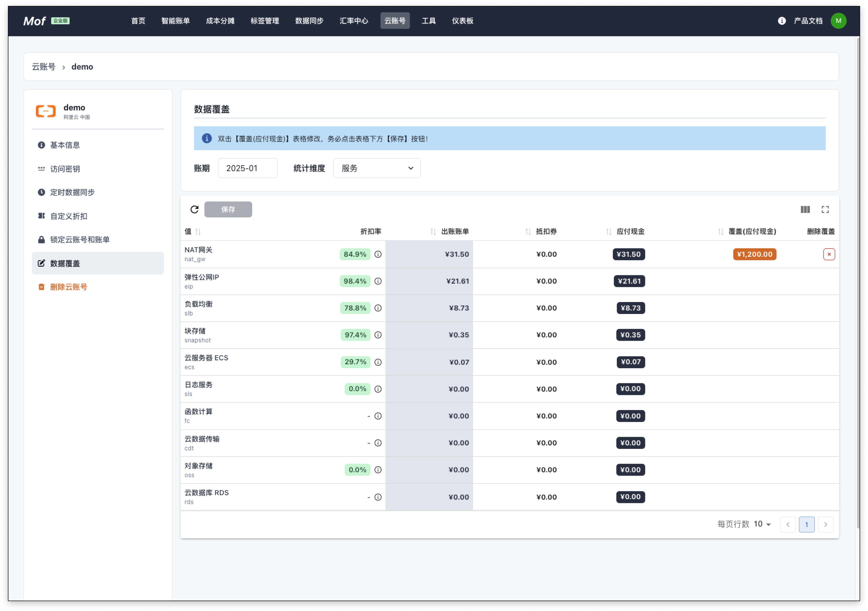
Task: Click the refresh icon above the table
Action: (x=194, y=209)
